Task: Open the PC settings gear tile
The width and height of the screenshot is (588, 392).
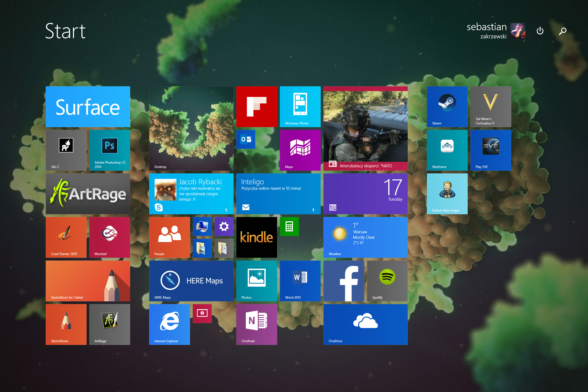Action: tap(224, 226)
